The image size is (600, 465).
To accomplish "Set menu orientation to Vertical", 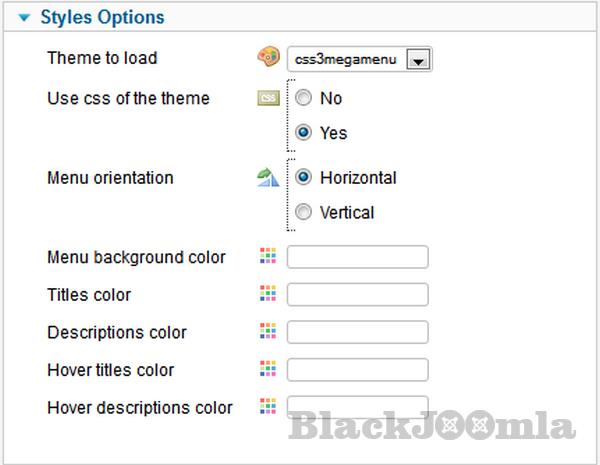I will [x=304, y=212].
